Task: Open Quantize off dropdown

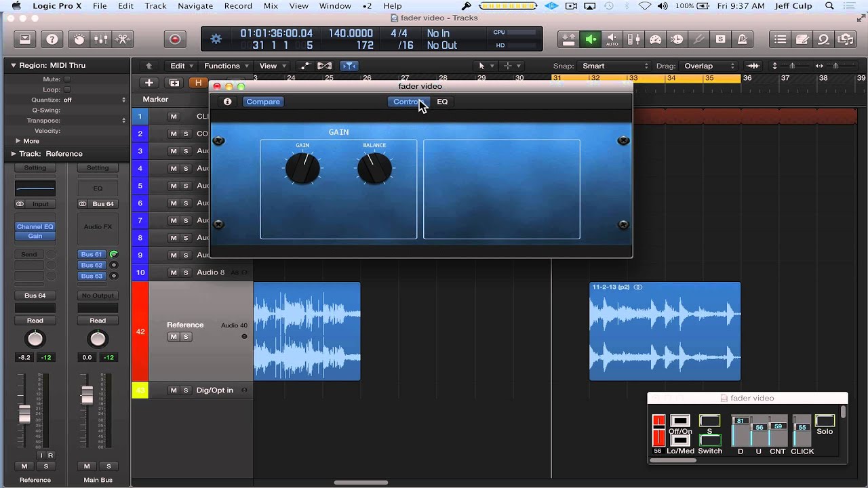Action: 94,100
